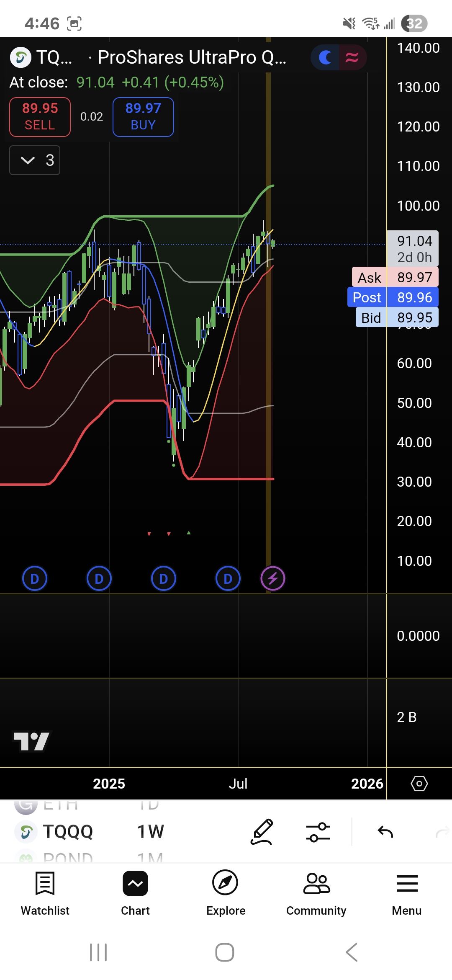Tap the 0.02 spread value
This screenshot has width=452, height=980.
92,117
